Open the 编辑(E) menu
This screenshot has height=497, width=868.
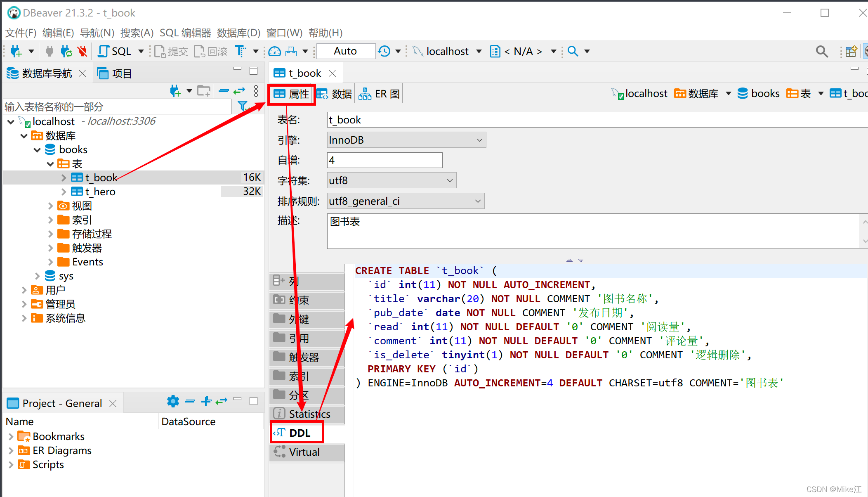coord(58,33)
